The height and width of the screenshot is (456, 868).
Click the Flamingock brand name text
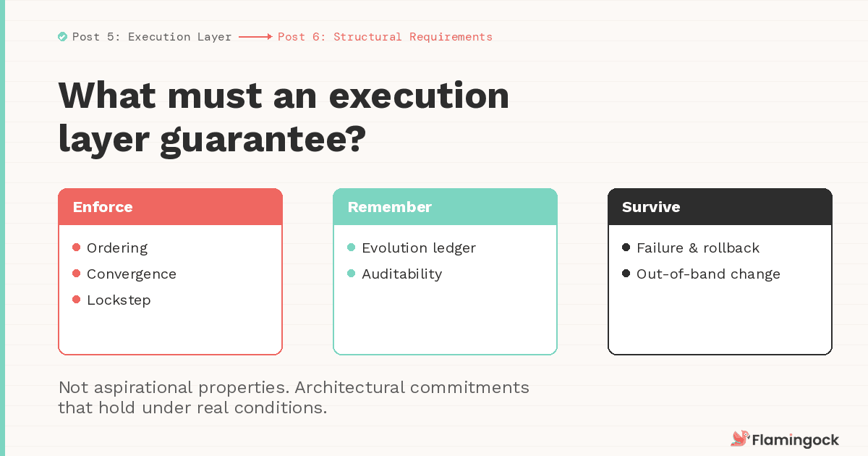[x=796, y=439]
